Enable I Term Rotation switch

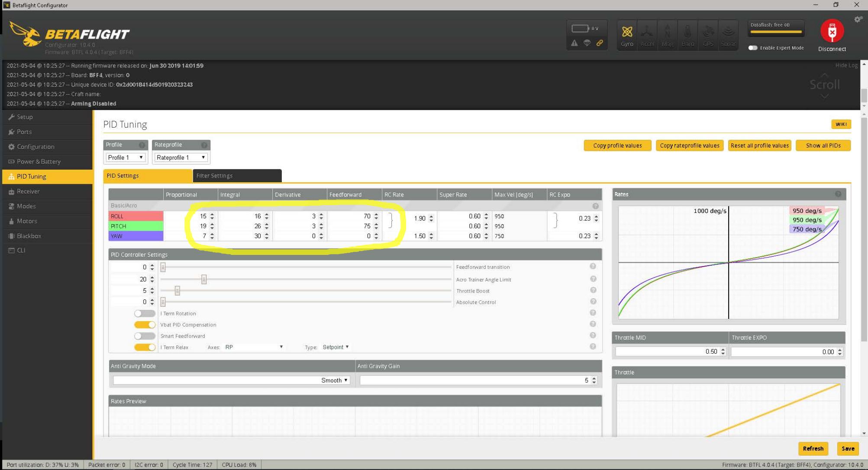pos(145,313)
